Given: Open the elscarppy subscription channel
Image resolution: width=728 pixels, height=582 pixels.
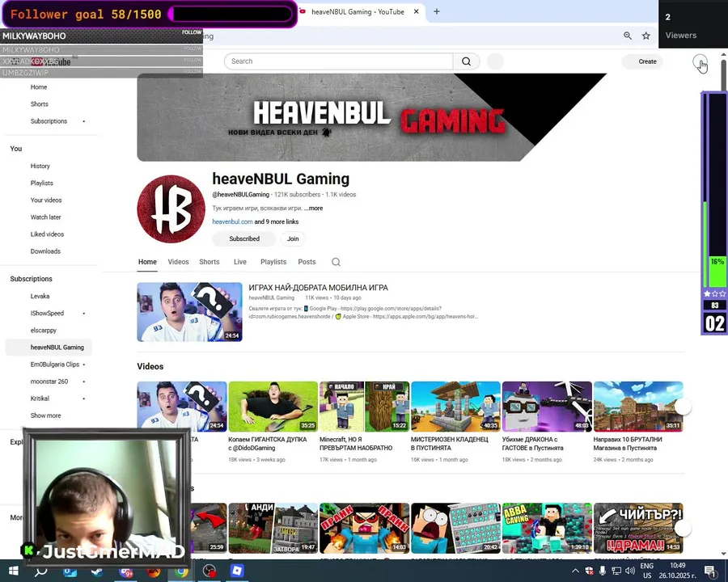Looking at the screenshot, I should pos(43,331).
